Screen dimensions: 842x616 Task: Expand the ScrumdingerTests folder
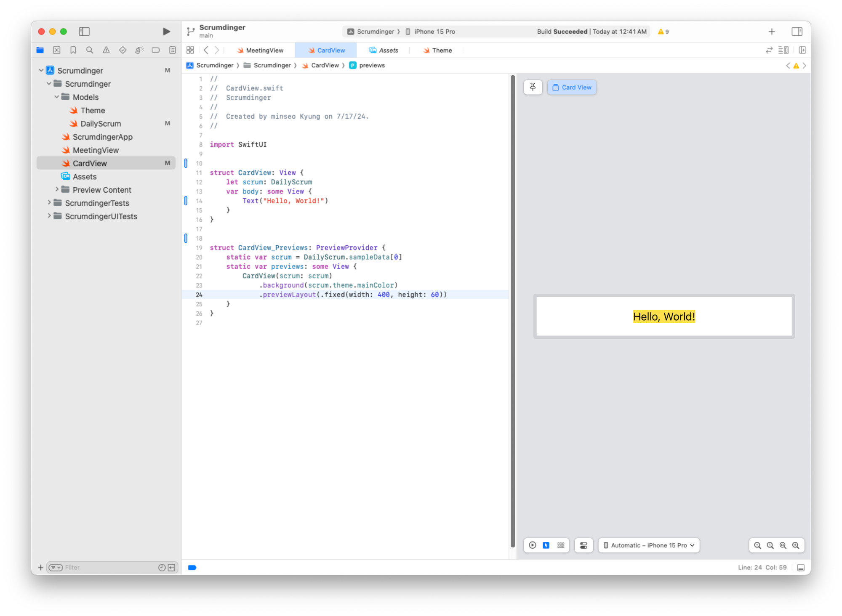coord(49,203)
